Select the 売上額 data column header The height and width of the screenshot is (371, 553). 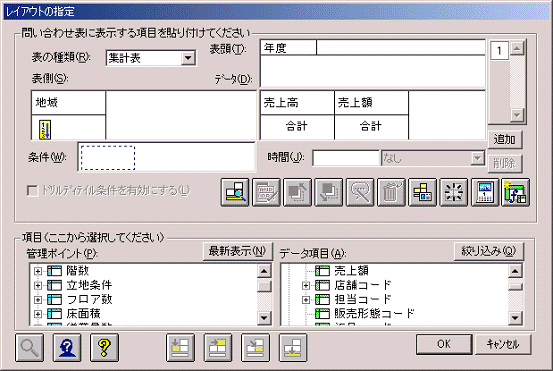tap(371, 103)
